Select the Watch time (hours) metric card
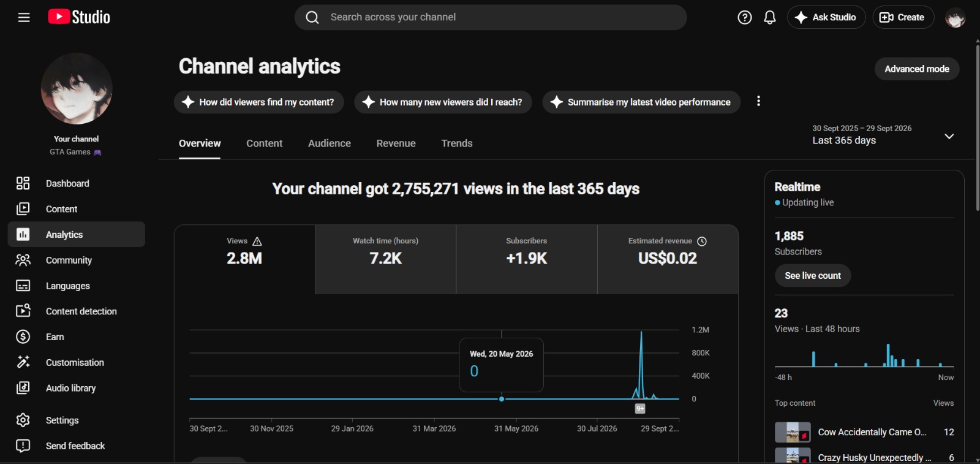The image size is (980, 464). pyautogui.click(x=386, y=259)
